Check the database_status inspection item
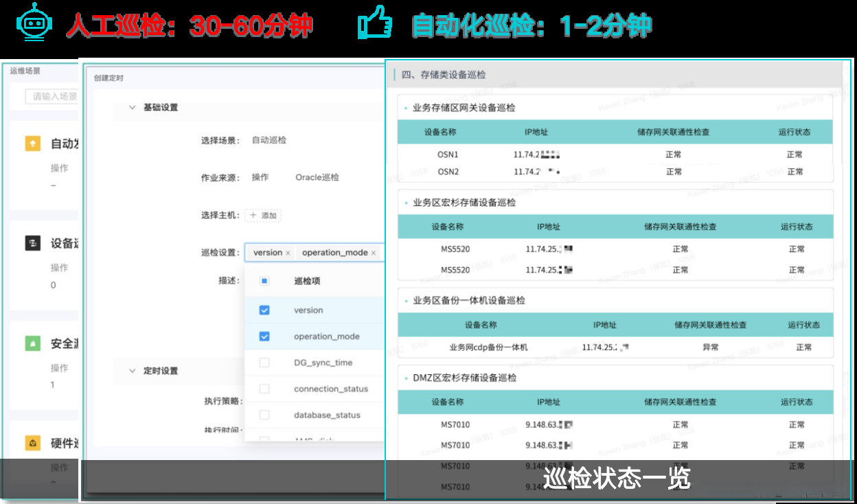The height and width of the screenshot is (504, 857). tap(264, 415)
